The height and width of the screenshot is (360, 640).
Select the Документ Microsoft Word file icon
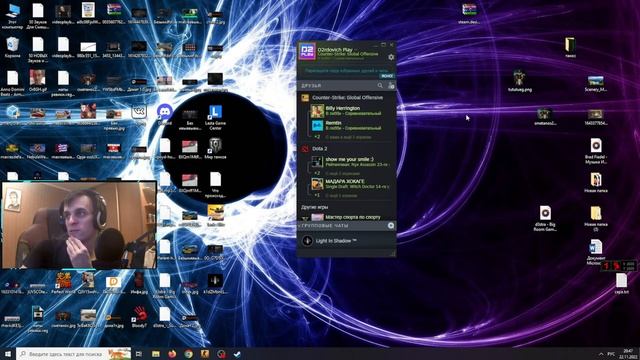pos(596,252)
